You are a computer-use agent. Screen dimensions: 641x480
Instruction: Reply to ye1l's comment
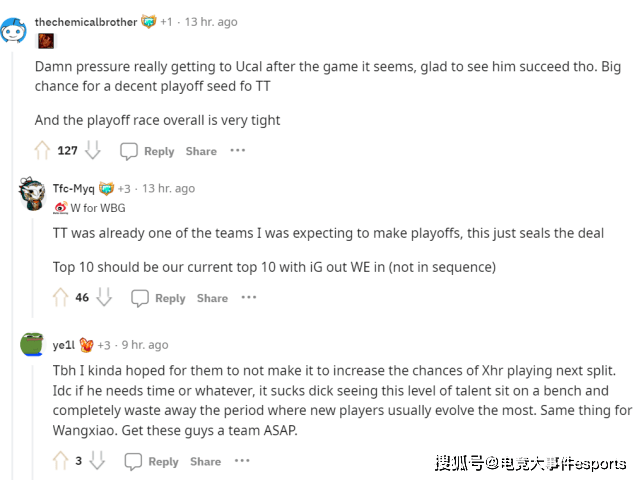point(152,461)
